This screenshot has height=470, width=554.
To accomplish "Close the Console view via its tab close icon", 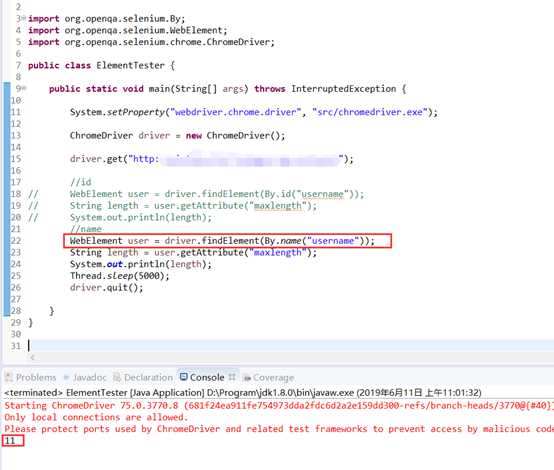I will [232, 377].
